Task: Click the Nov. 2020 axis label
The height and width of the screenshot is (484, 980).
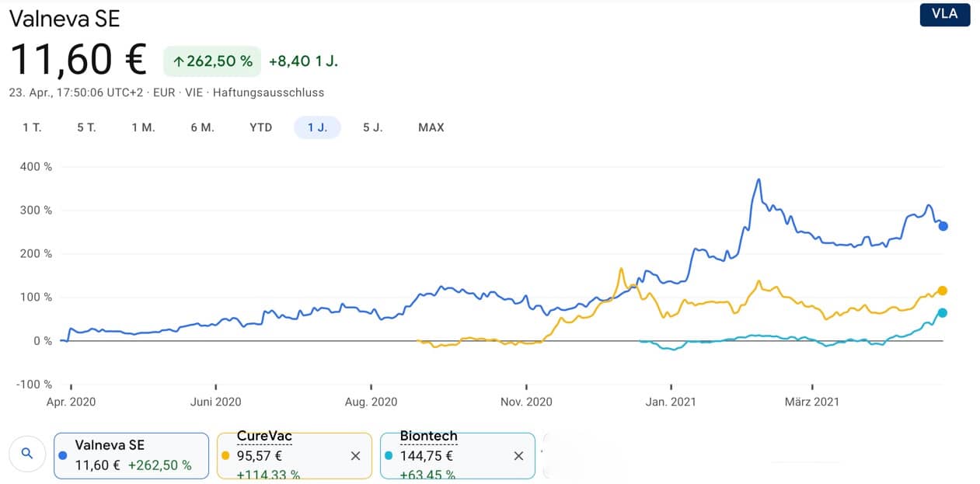Action: pyautogui.click(x=526, y=402)
